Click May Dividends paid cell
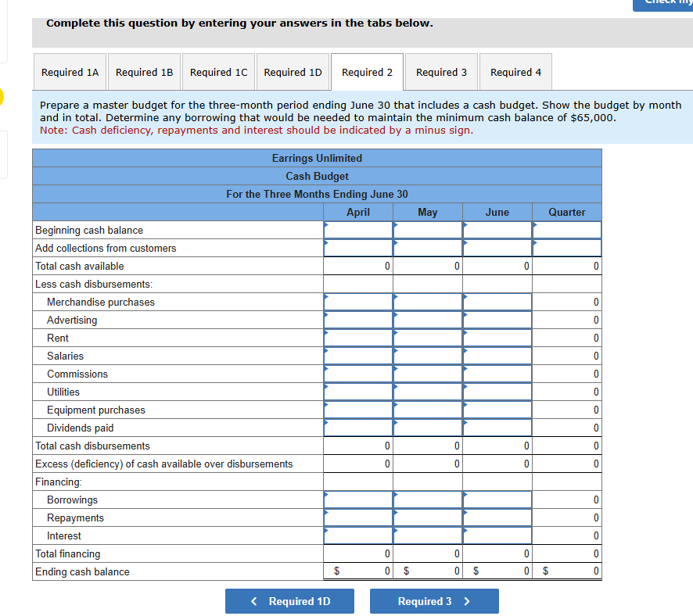 pyautogui.click(x=428, y=428)
